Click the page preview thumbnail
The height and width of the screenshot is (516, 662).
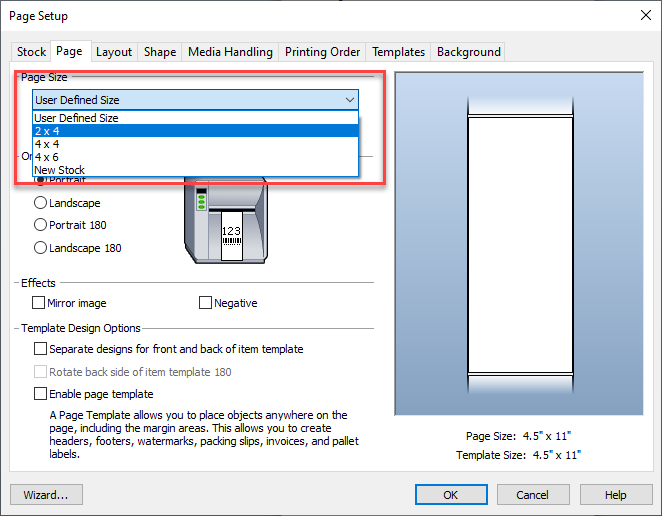(x=518, y=243)
